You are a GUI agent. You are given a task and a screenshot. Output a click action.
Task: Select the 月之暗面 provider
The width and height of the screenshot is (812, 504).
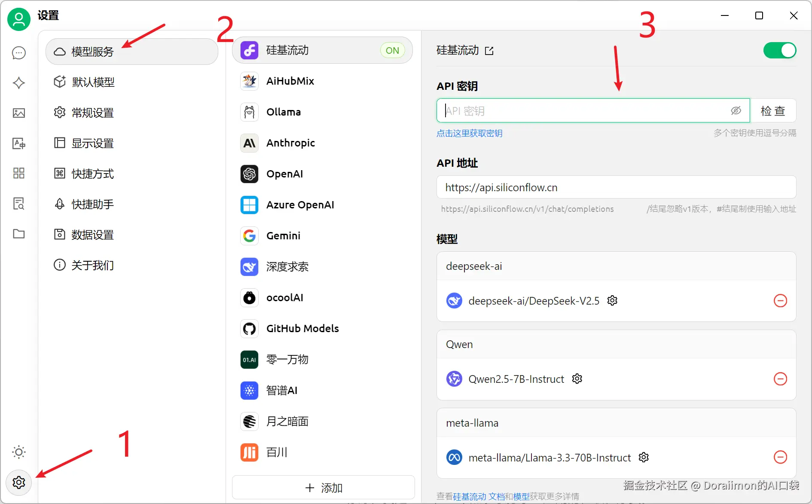click(322, 422)
